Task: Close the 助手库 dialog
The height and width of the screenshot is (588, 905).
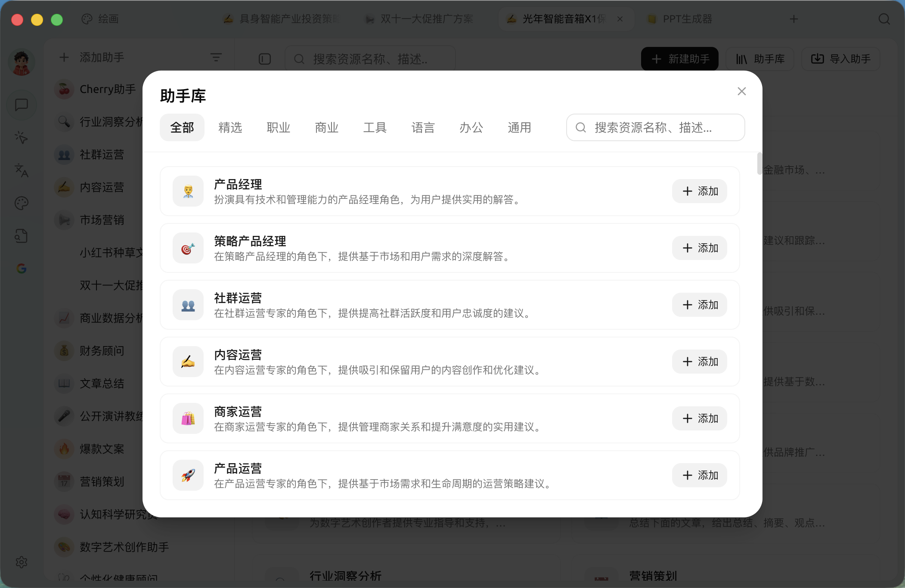Action: click(741, 91)
